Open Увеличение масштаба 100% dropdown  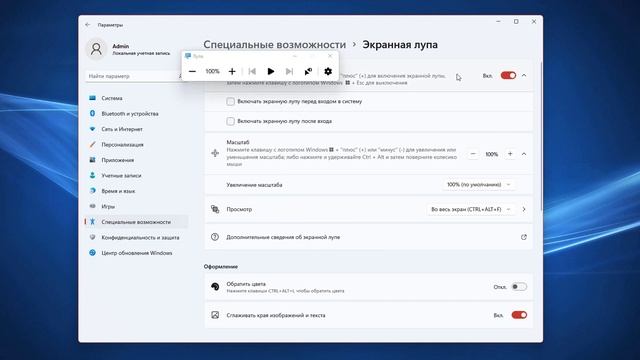click(x=478, y=185)
